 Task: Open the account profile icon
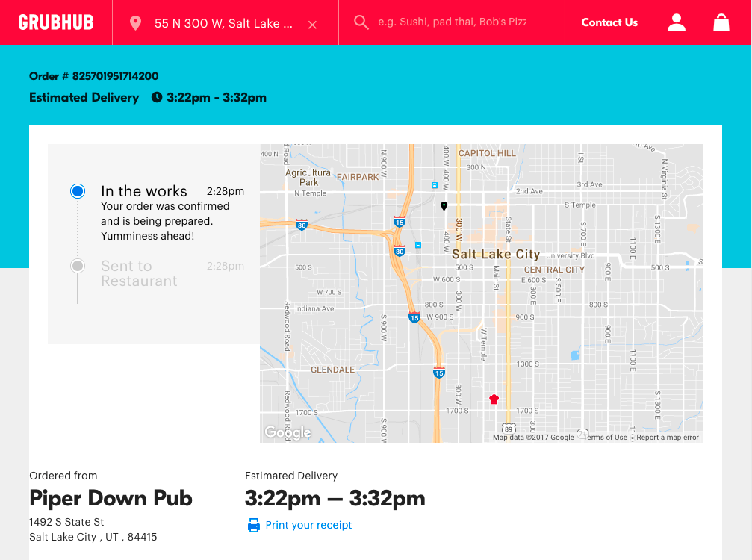[676, 22]
